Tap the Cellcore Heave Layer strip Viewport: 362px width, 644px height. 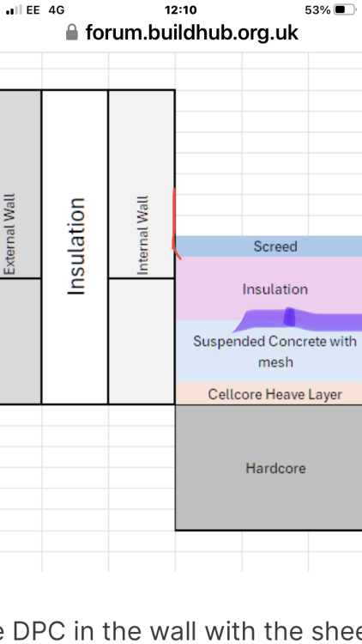pos(268,394)
